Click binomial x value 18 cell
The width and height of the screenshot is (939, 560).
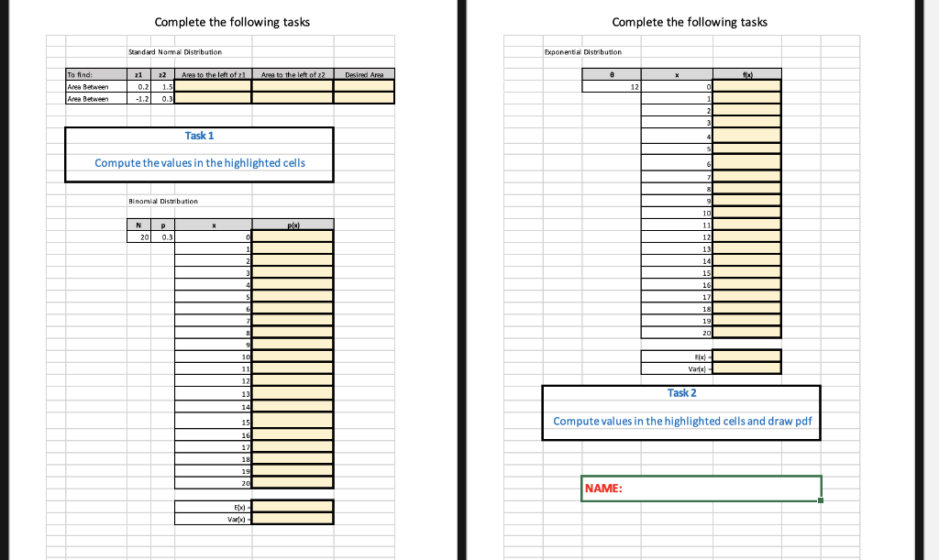coord(213,459)
